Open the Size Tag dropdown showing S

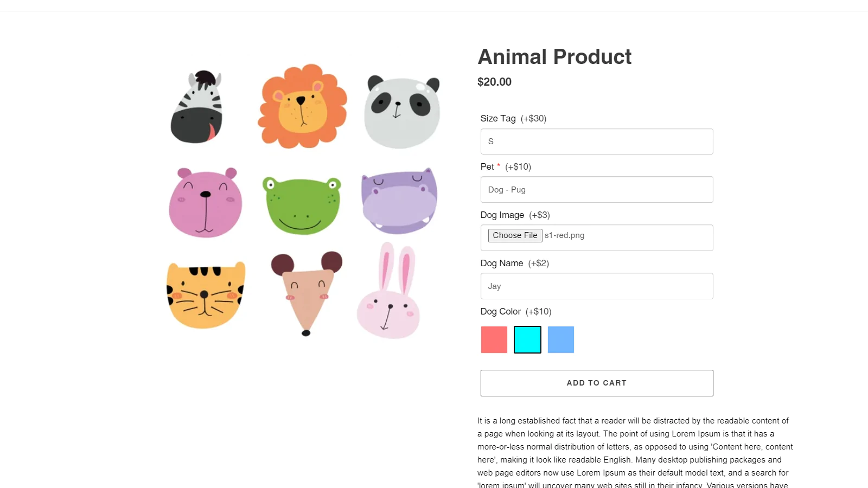tap(597, 142)
